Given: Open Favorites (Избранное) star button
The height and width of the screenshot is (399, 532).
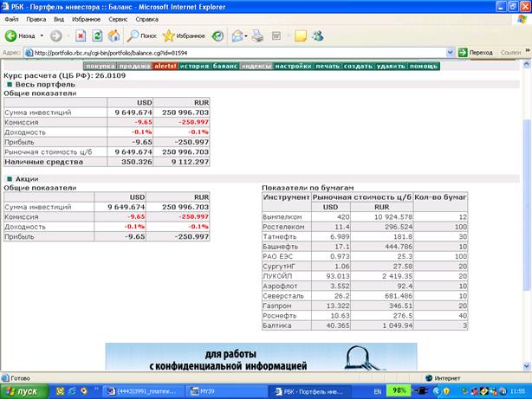Looking at the screenshot, I should click(180, 36).
